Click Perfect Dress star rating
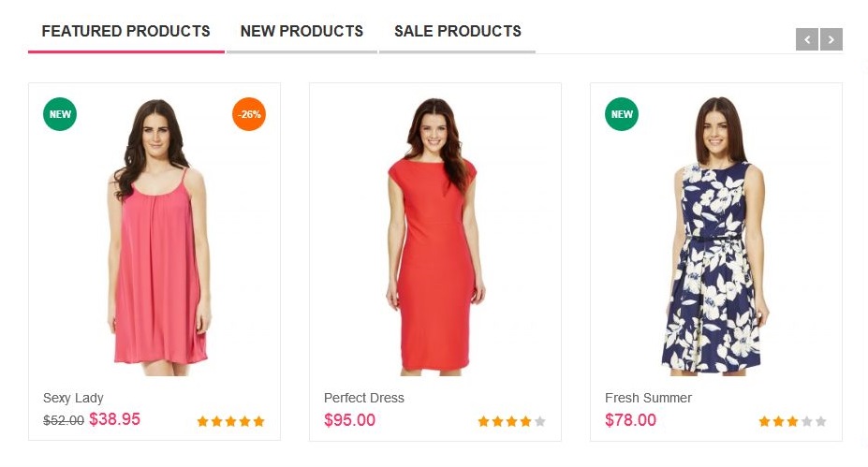Image resolution: width=868 pixels, height=467 pixels. click(511, 421)
